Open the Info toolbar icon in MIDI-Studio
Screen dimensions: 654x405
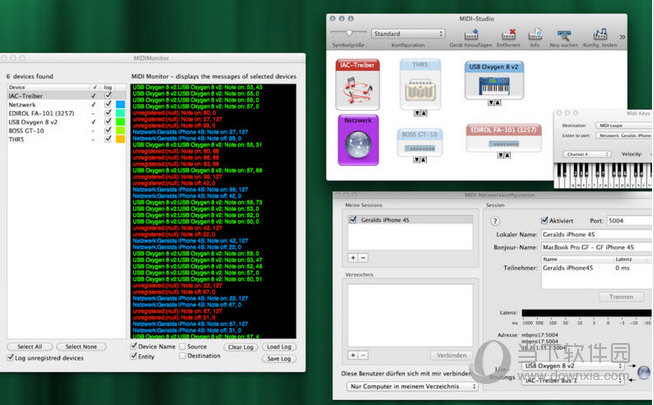coord(535,35)
